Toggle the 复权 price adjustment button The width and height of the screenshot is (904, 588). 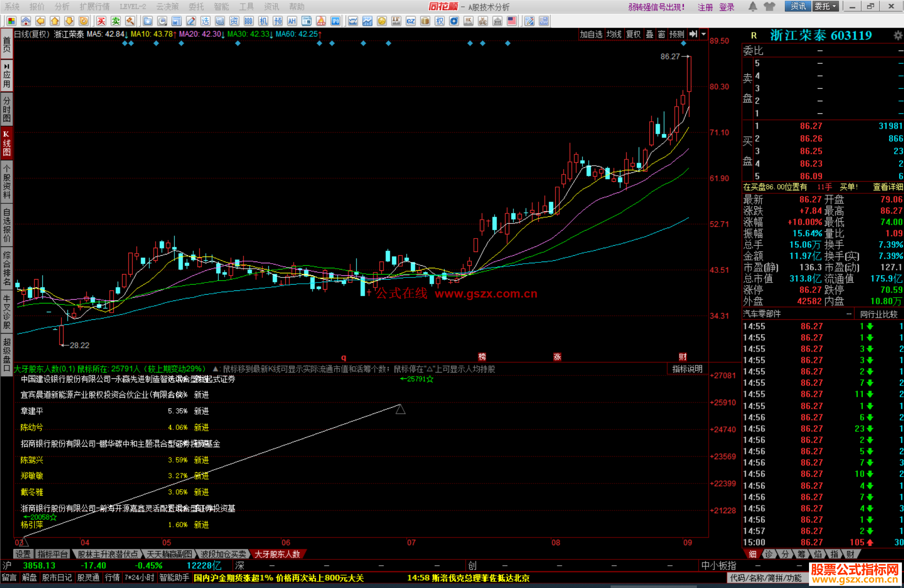[x=633, y=34]
